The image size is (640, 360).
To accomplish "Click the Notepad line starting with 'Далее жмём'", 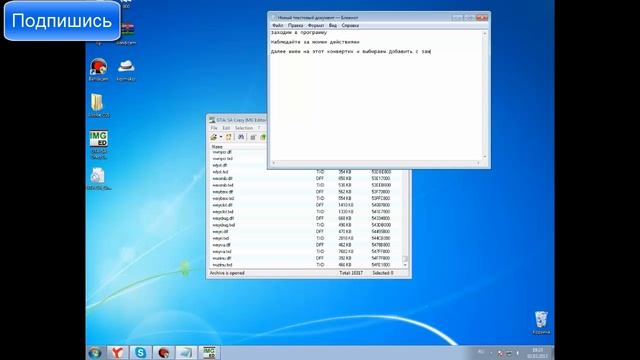I will point(351,51).
